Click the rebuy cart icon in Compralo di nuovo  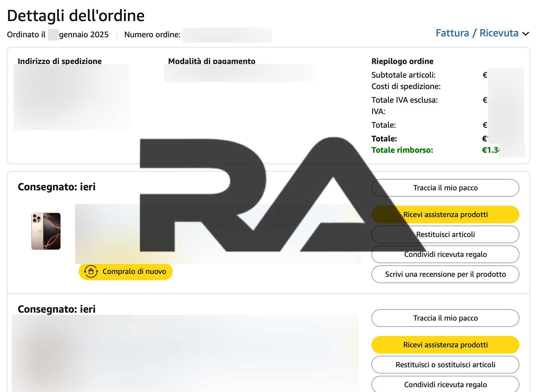click(91, 271)
